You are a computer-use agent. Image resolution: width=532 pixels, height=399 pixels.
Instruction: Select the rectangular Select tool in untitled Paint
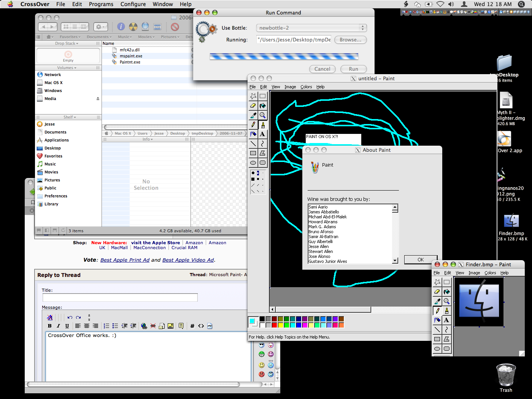click(x=262, y=96)
